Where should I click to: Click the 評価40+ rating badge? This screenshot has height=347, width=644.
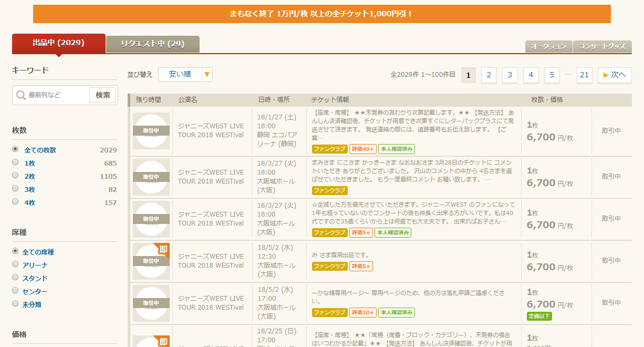click(x=362, y=149)
